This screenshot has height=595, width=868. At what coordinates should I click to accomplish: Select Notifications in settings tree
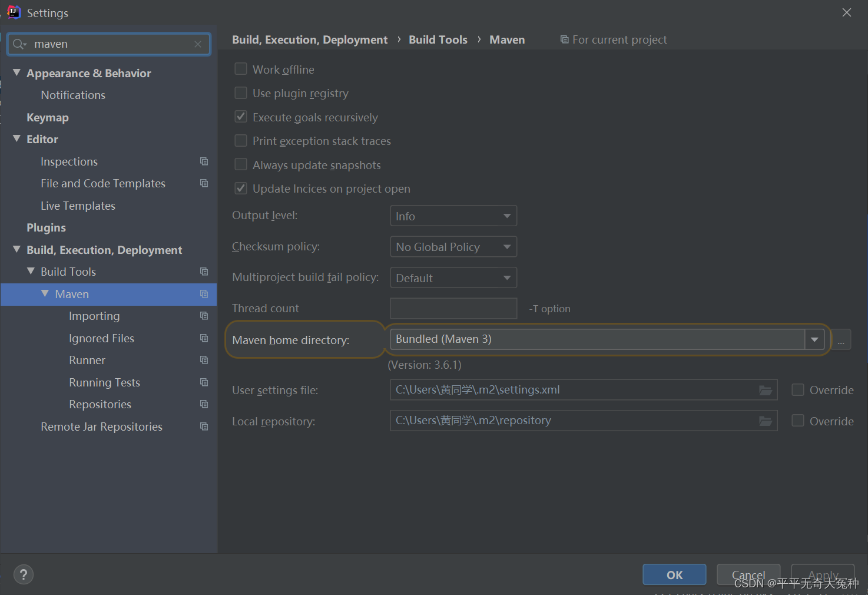coord(73,95)
